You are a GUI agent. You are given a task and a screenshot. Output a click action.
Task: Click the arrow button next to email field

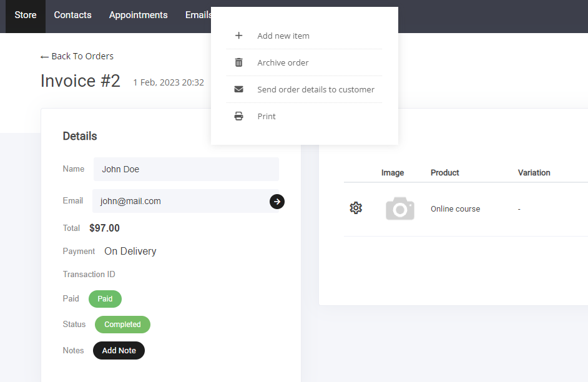tap(277, 201)
